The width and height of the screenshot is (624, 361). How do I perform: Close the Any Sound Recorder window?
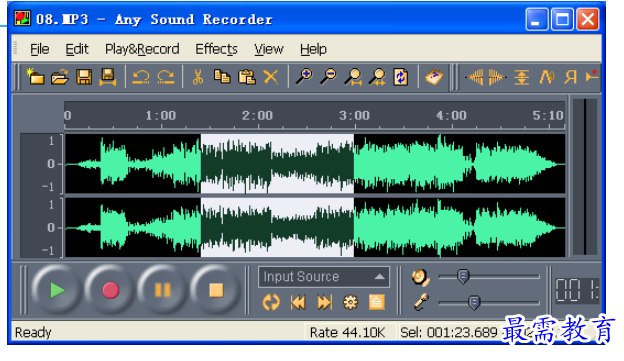point(588,19)
